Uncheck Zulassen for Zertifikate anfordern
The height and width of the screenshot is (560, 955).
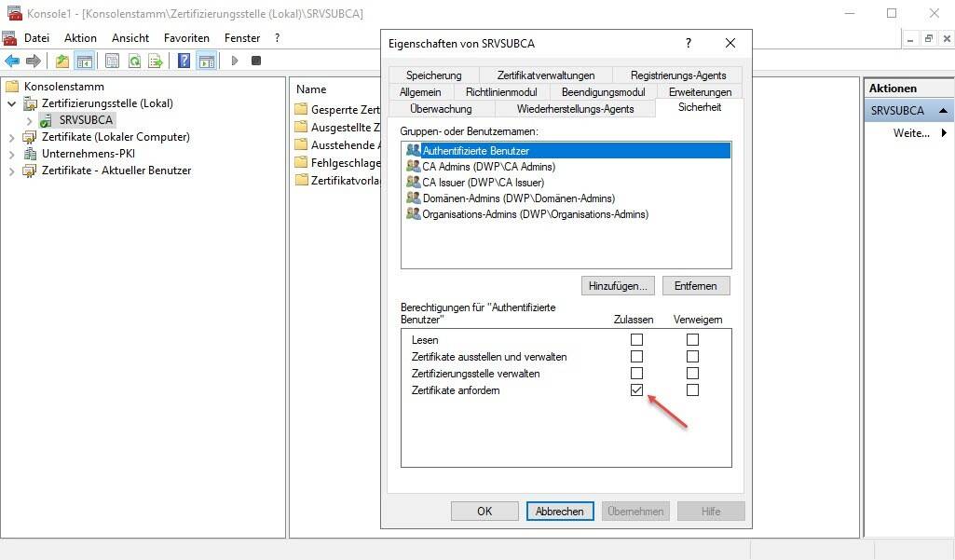click(x=637, y=390)
